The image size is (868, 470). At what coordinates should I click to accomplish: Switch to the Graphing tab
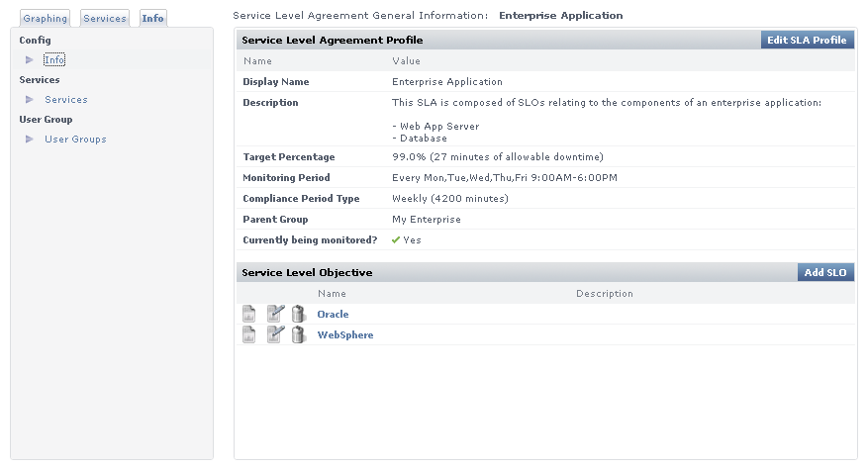click(46, 19)
